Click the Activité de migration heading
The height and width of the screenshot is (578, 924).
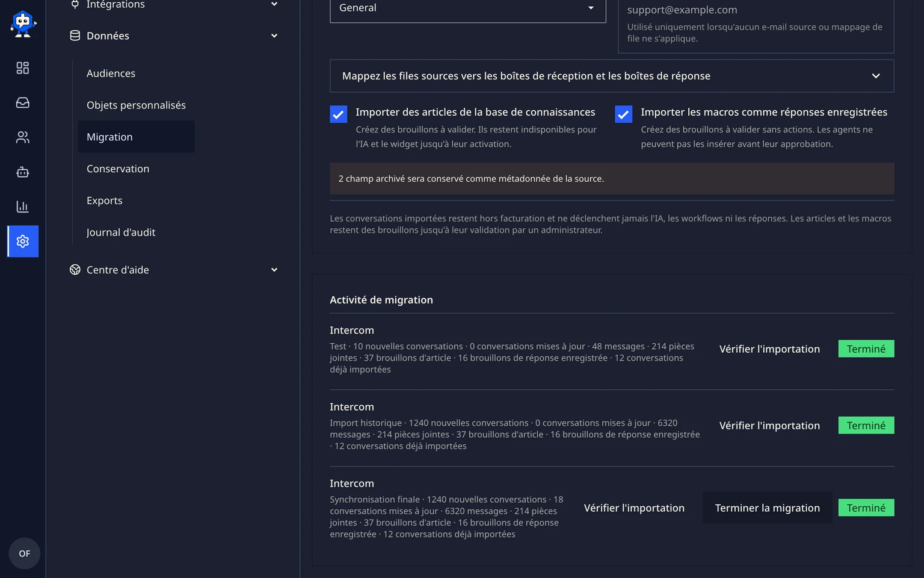click(381, 300)
